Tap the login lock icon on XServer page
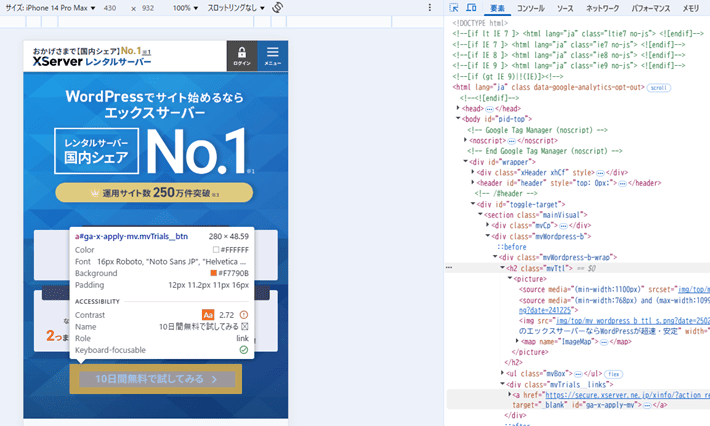The width and height of the screenshot is (710, 426). [242, 56]
